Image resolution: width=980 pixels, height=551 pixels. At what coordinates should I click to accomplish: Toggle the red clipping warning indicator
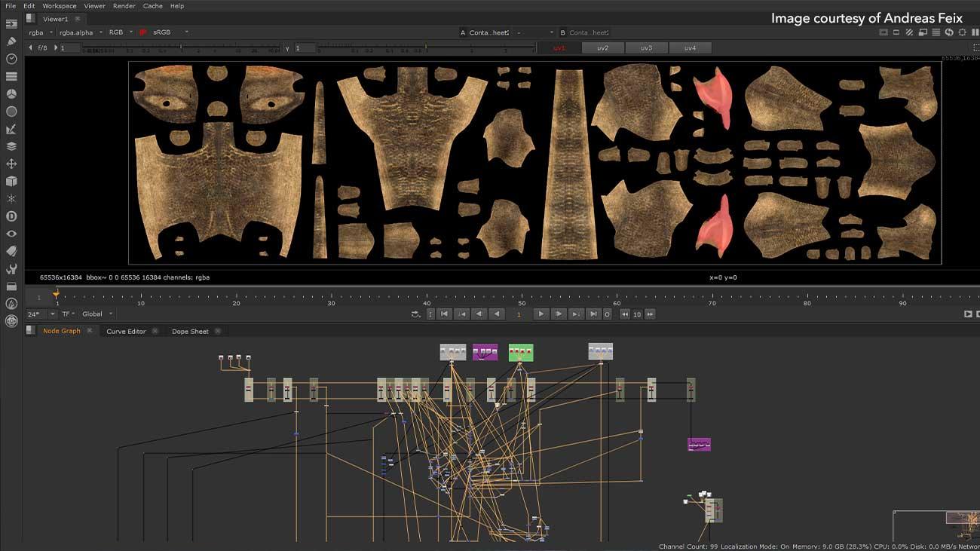tap(142, 32)
